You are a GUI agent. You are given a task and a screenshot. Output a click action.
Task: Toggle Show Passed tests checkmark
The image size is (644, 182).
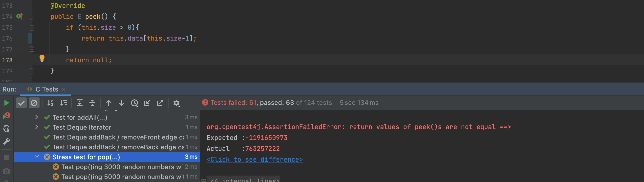21,103
